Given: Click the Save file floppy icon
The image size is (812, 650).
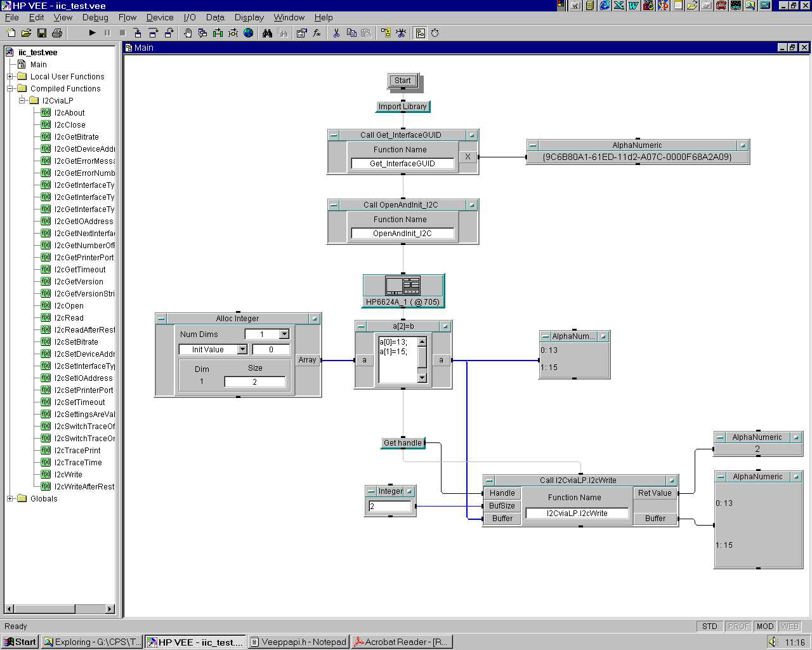Looking at the screenshot, I should [x=42, y=33].
